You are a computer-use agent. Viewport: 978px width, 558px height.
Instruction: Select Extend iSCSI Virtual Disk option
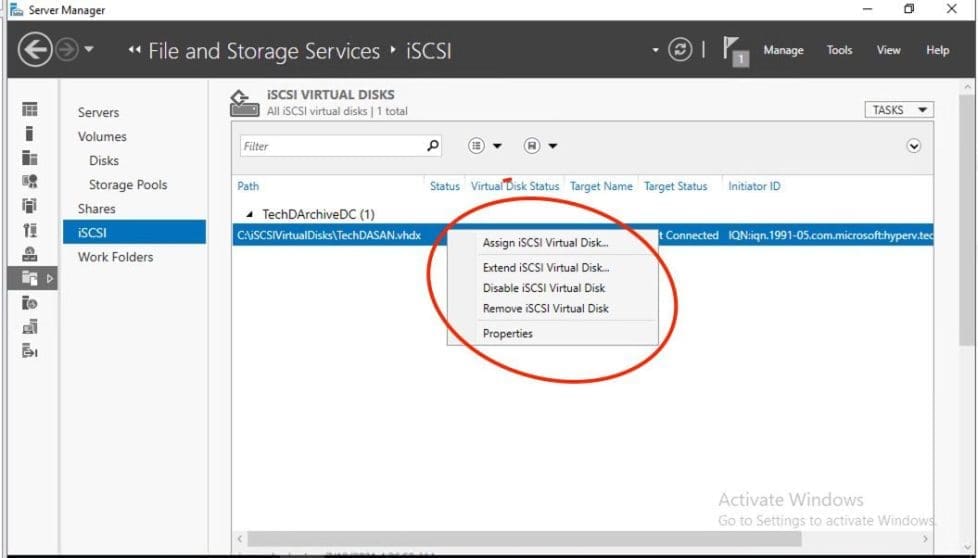[x=545, y=268]
